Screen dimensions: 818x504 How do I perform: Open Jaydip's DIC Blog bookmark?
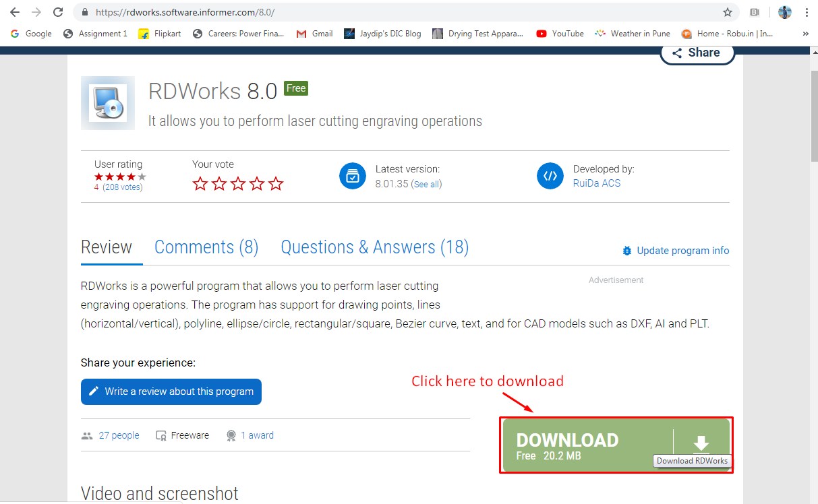tap(382, 34)
